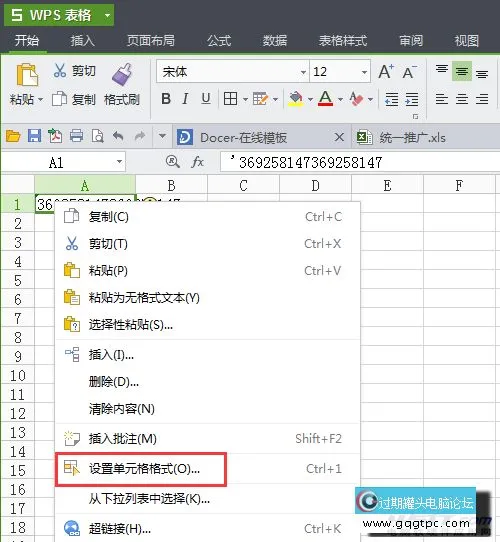Open draw border dropdown arrow
500x542 pixels.
tap(275, 100)
